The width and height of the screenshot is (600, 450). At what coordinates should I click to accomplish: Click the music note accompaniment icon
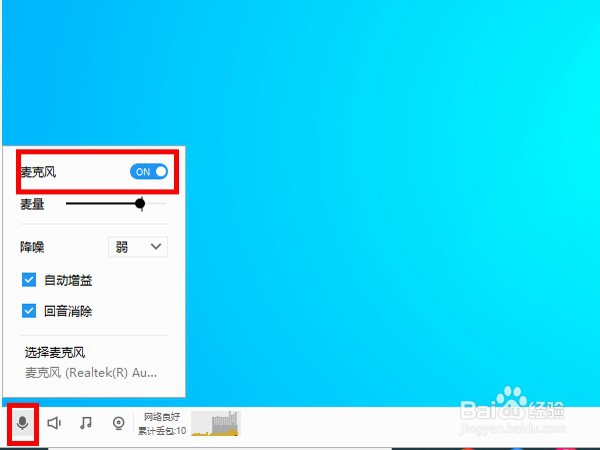click(86, 423)
